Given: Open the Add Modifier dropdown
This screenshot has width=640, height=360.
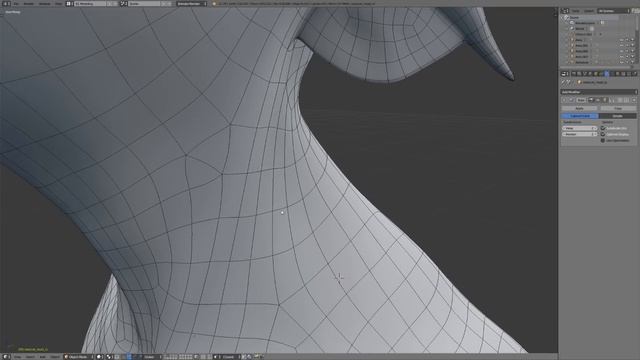Looking at the screenshot, I should point(599,92).
